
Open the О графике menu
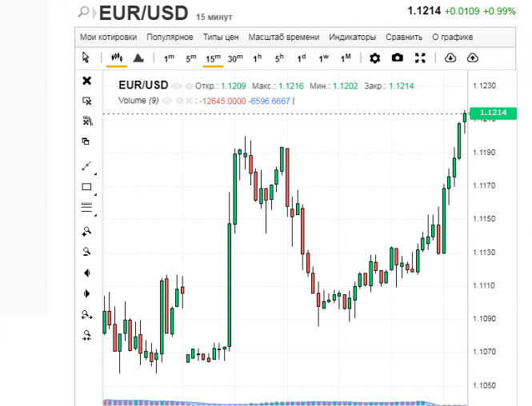pyautogui.click(x=453, y=37)
